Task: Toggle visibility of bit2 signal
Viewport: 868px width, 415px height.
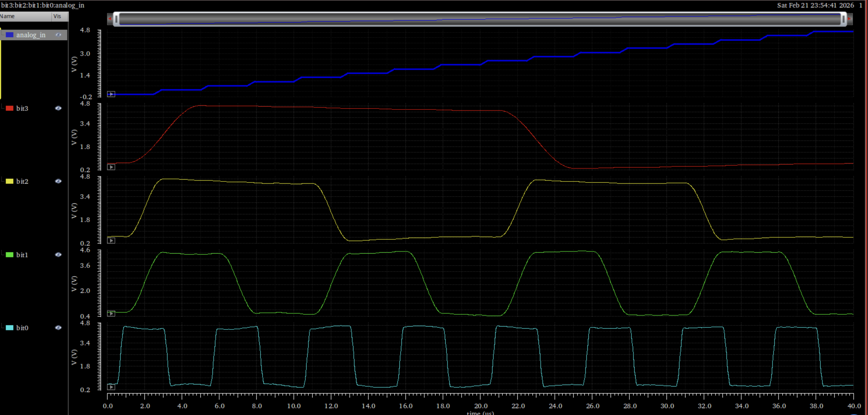Action: pos(58,181)
